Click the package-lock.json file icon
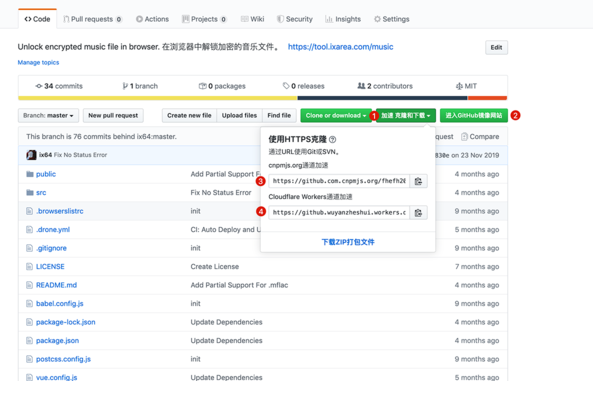Screen dimensions: 593x396 click(29, 322)
